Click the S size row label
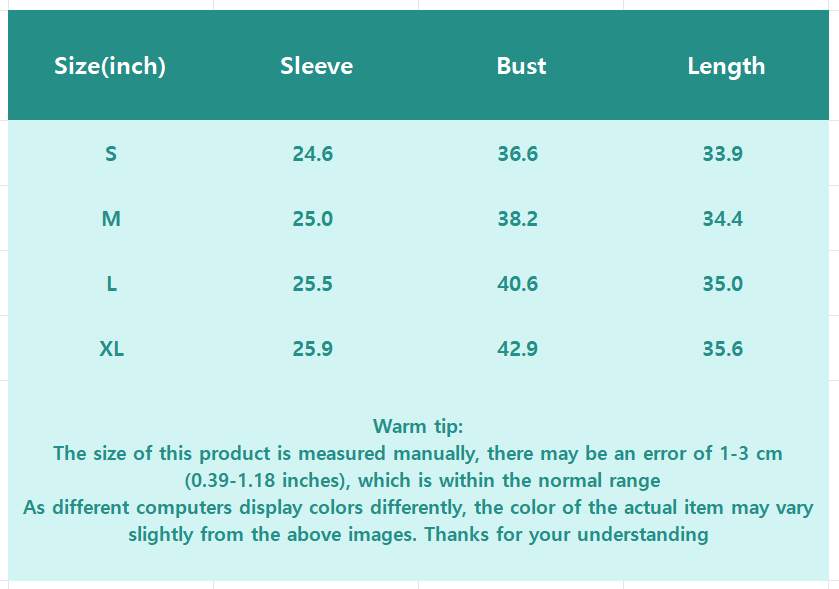 [111, 154]
